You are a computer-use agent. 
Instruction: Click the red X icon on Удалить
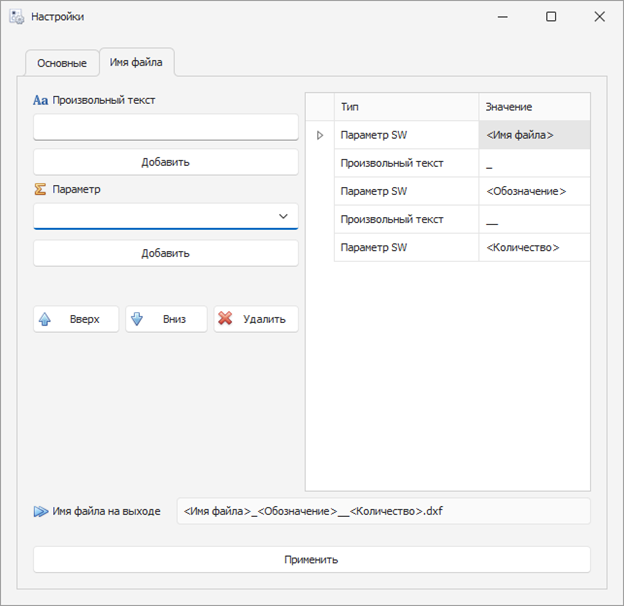click(226, 319)
